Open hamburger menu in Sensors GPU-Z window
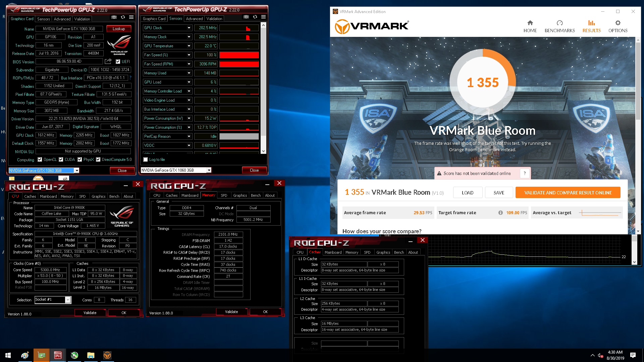 tap(264, 17)
